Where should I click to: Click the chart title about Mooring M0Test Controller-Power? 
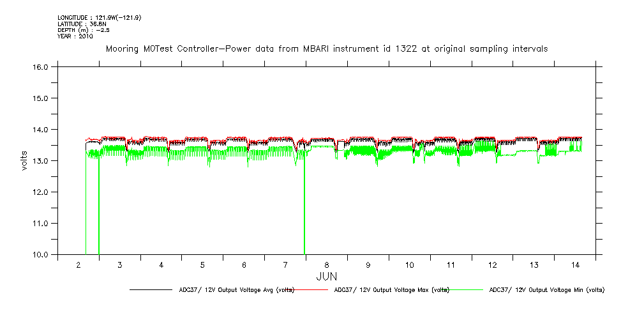(x=326, y=49)
